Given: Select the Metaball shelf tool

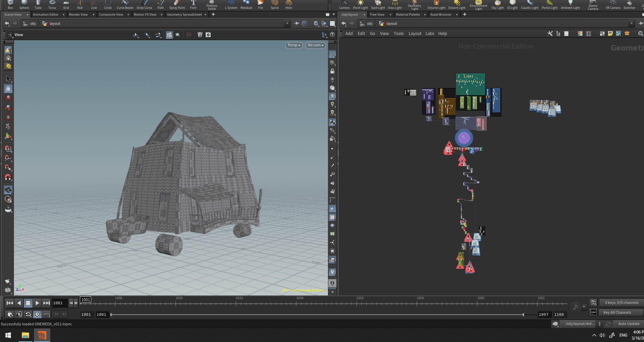Looking at the screenshot, I should 246,5.
